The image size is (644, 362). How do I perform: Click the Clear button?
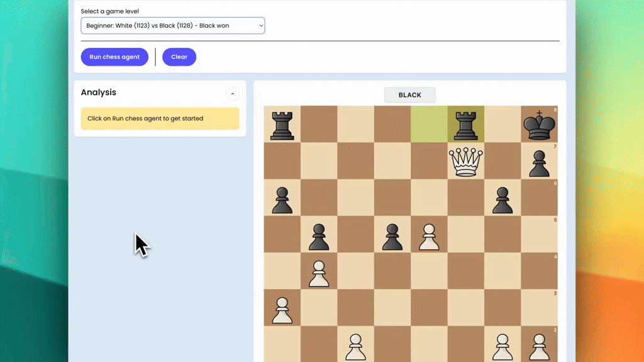(179, 57)
